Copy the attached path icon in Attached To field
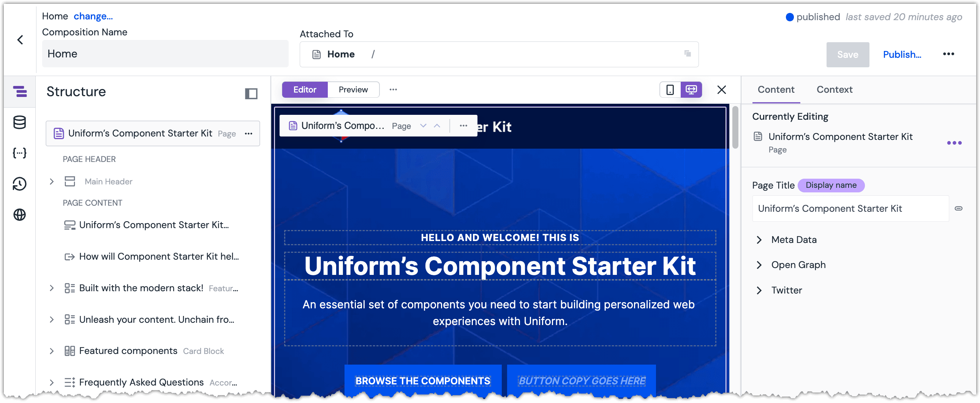The width and height of the screenshot is (980, 403). pos(688,54)
